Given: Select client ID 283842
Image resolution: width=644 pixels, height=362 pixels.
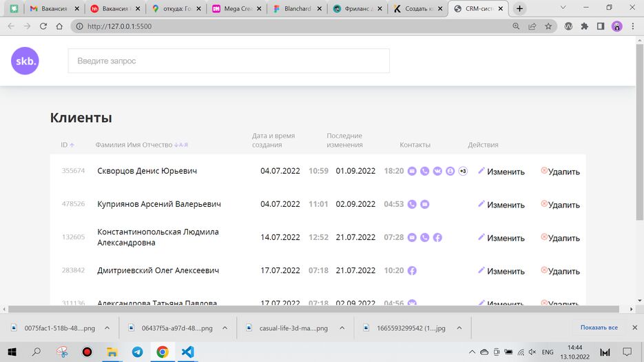Looking at the screenshot, I should (x=73, y=270).
